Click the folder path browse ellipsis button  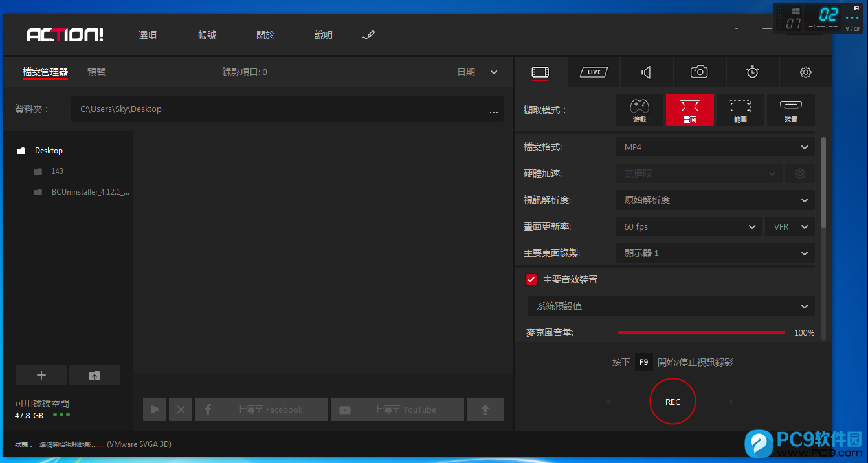coord(494,110)
